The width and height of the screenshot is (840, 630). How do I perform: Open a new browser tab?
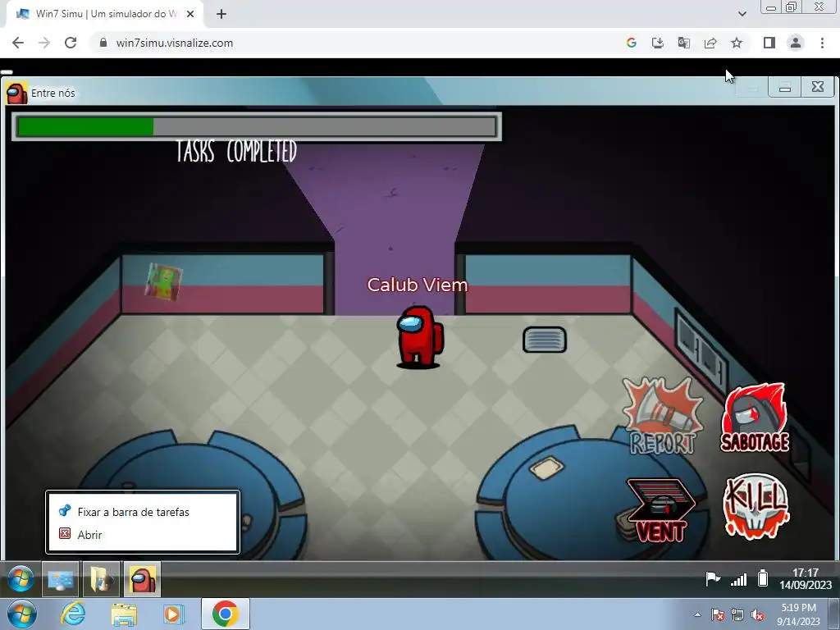pyautogui.click(x=221, y=14)
